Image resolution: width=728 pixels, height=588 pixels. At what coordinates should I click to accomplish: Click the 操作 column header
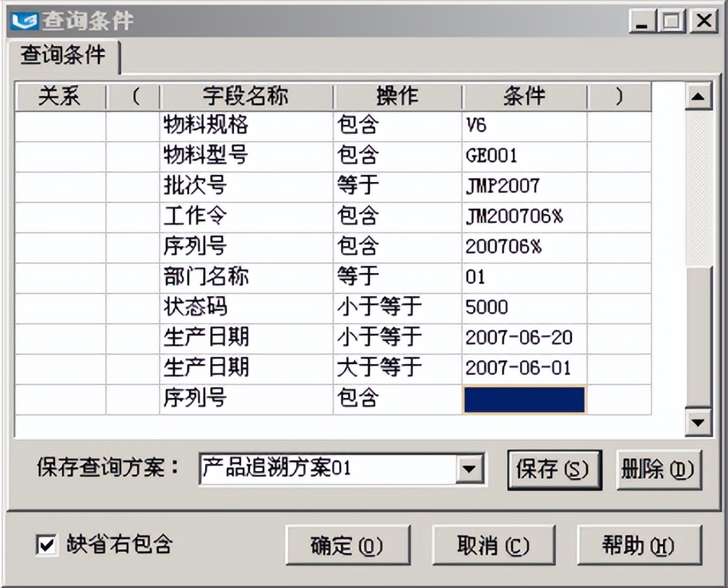396,96
